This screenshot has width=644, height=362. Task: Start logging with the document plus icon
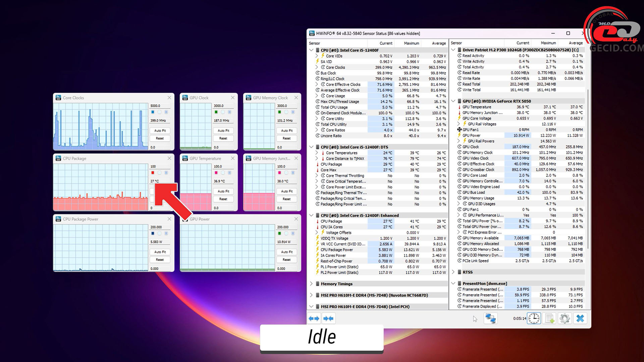coord(549,318)
